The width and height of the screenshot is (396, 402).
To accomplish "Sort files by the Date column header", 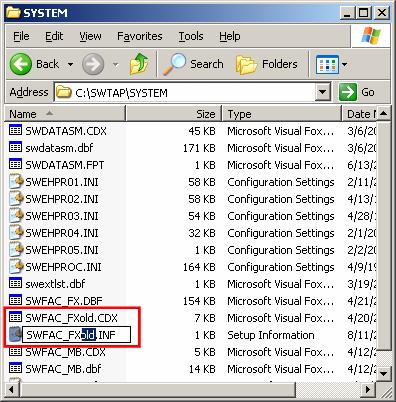I will coord(359,114).
